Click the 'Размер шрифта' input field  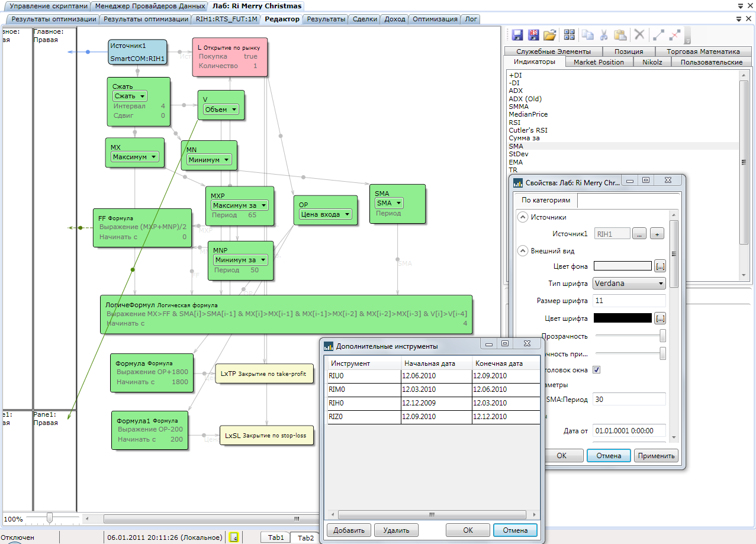[x=629, y=301]
